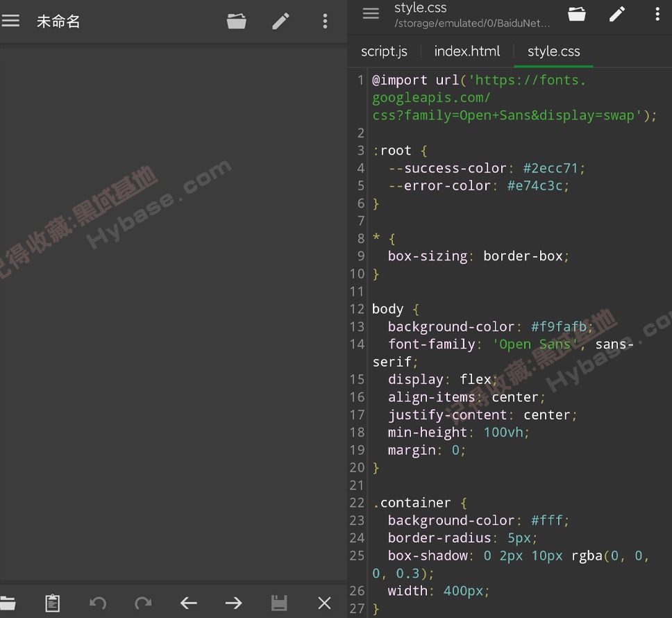Tap line number 12 in the gutter
The image size is (672, 618).
tap(357, 309)
